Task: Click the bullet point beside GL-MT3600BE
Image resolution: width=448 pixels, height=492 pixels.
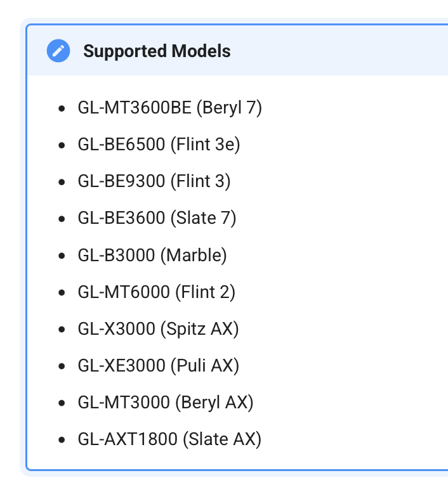Action: pyautogui.click(x=62, y=108)
